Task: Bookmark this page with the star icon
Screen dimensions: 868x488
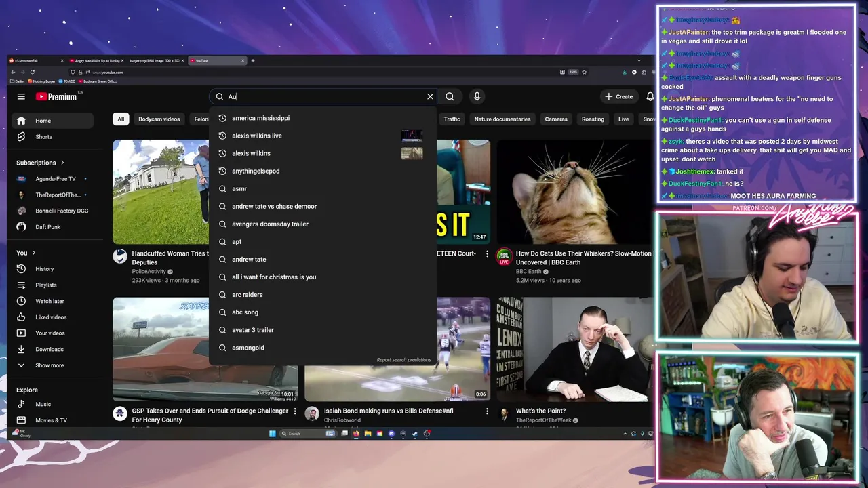Action: 584,72
